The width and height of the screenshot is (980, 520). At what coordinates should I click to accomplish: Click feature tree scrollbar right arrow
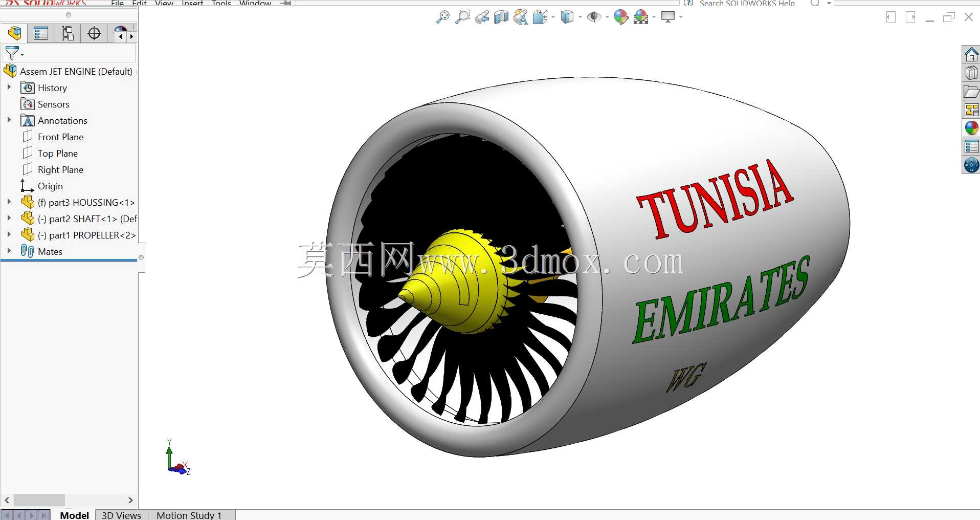[130, 500]
